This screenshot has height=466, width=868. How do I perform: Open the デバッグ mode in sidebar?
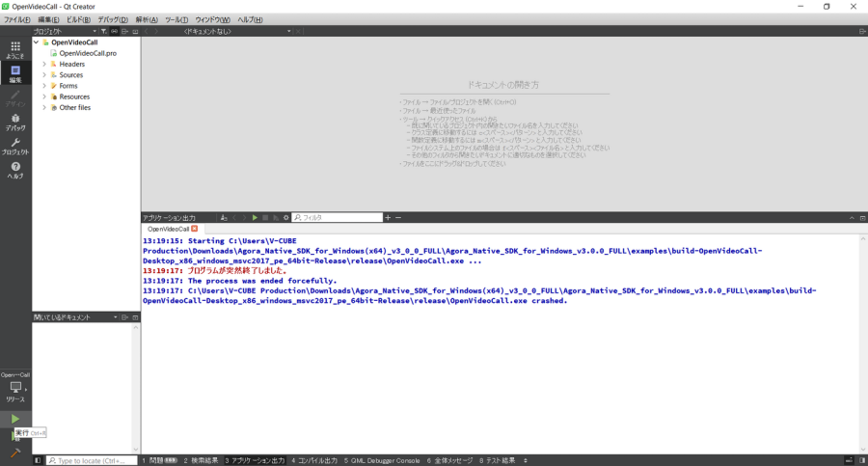pyautogui.click(x=15, y=122)
